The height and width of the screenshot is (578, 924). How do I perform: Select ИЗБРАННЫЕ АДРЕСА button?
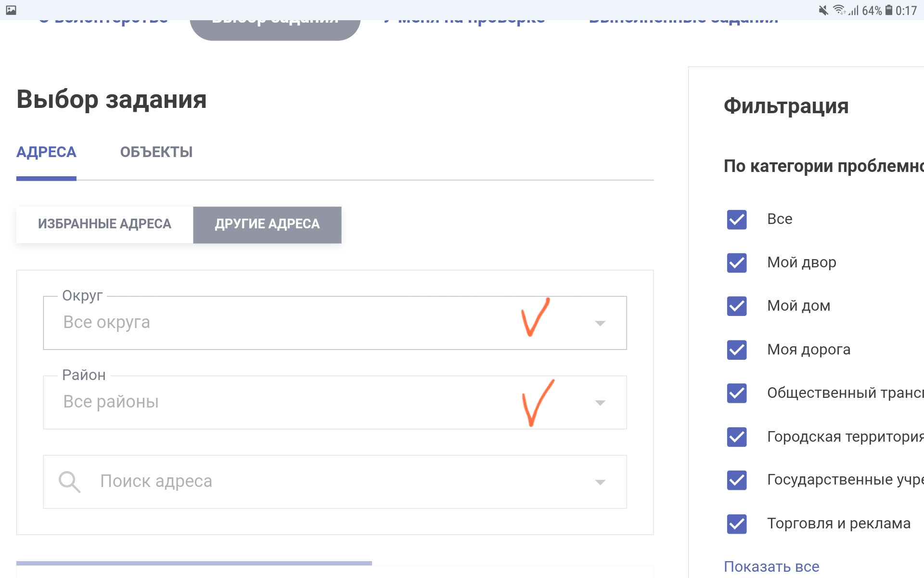[104, 224]
